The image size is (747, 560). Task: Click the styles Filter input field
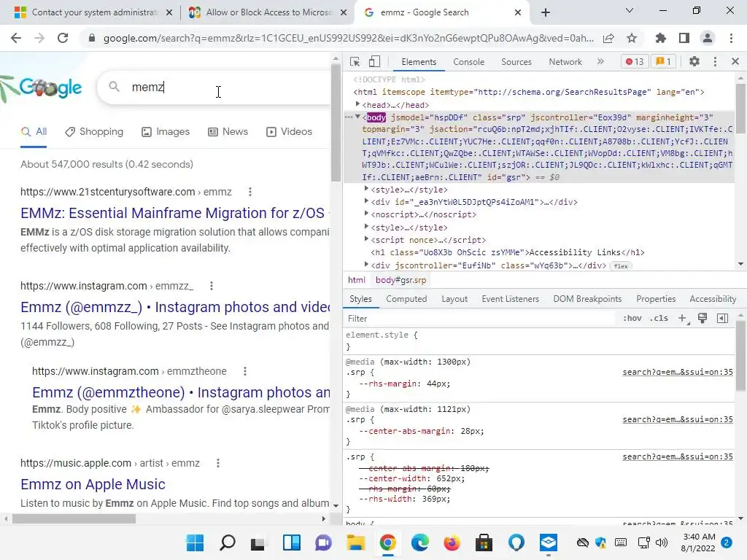[x=481, y=318]
